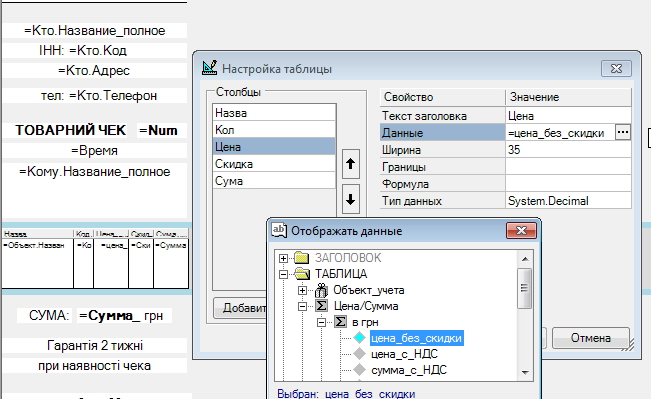Click the Тип данных value System.Decimal

point(568,201)
